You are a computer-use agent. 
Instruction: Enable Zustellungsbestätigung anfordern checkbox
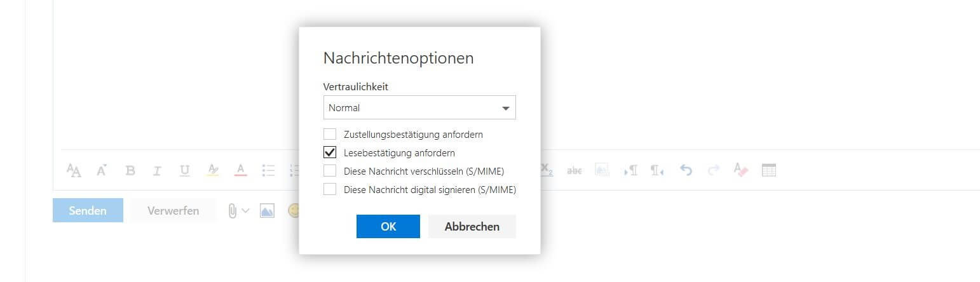click(x=330, y=135)
